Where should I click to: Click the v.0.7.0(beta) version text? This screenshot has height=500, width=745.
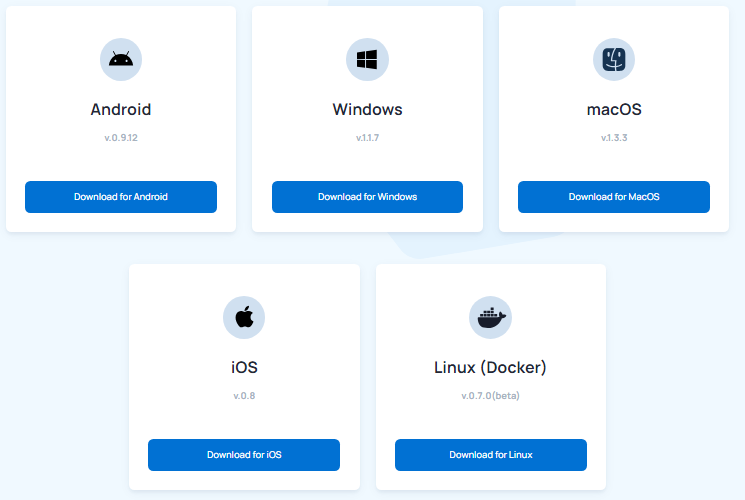pyautogui.click(x=490, y=396)
